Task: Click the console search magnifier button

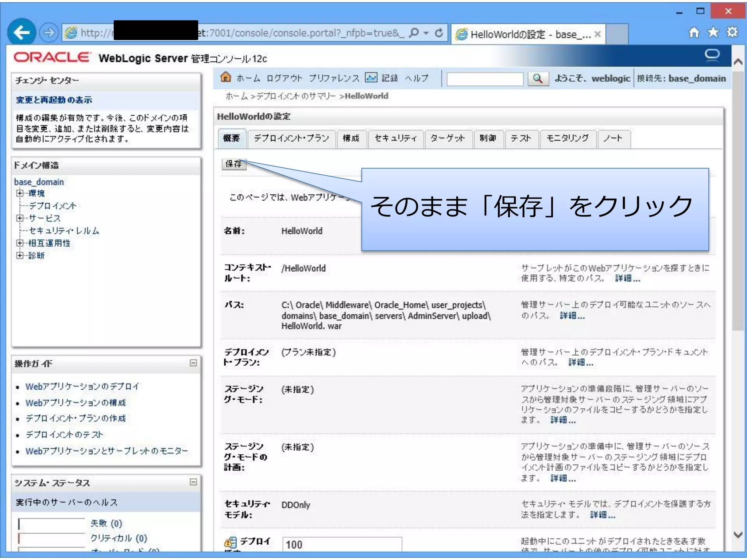Action: coord(538,78)
